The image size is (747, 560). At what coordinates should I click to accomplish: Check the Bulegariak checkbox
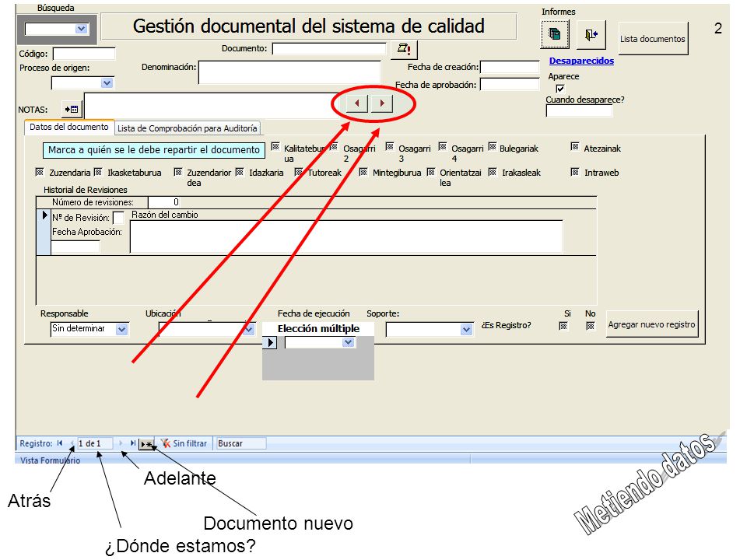pyautogui.click(x=492, y=146)
